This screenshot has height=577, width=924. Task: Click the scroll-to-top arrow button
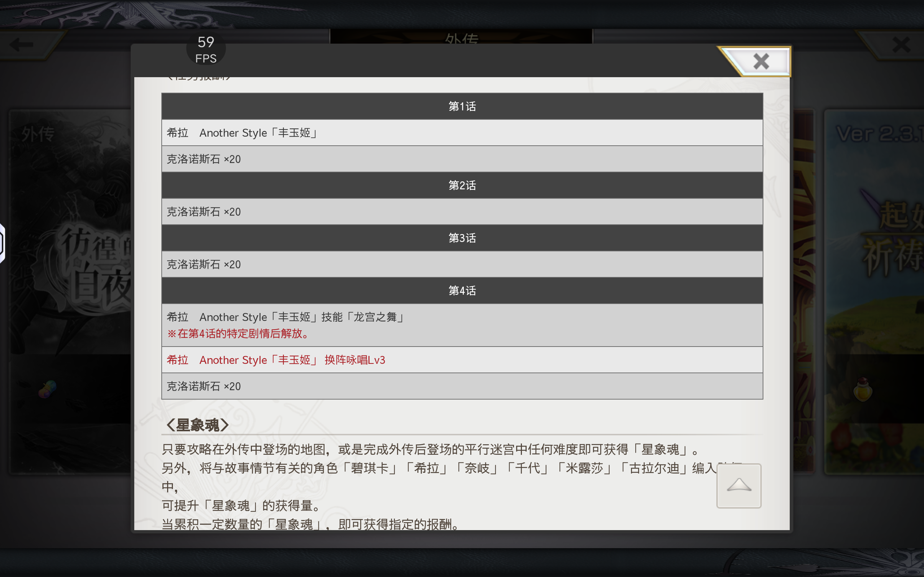click(739, 485)
